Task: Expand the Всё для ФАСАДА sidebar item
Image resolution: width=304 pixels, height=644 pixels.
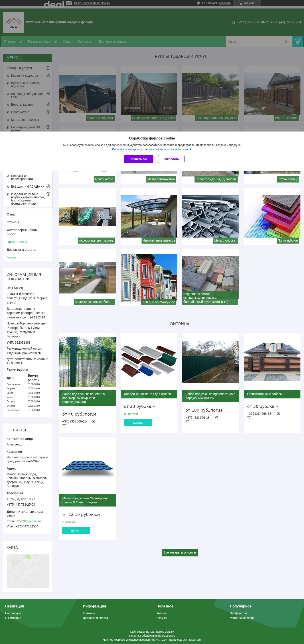Action: [48, 186]
